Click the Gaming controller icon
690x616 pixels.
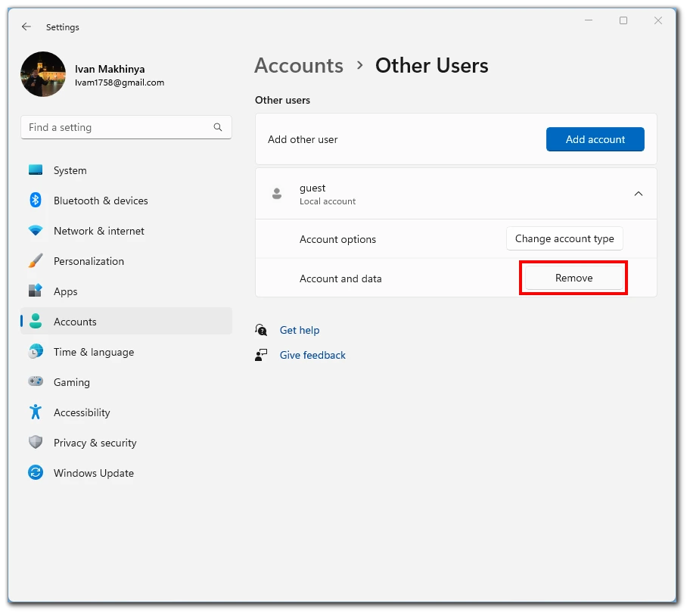coord(36,382)
